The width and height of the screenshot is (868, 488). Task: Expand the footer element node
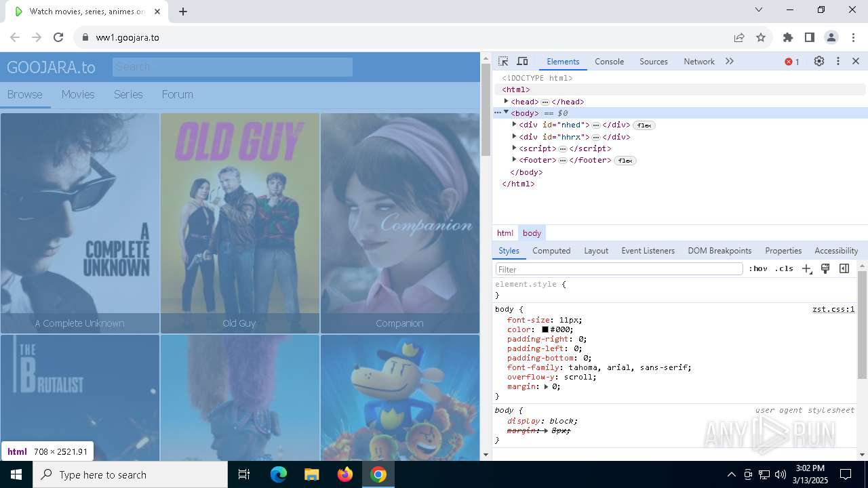tap(514, 159)
